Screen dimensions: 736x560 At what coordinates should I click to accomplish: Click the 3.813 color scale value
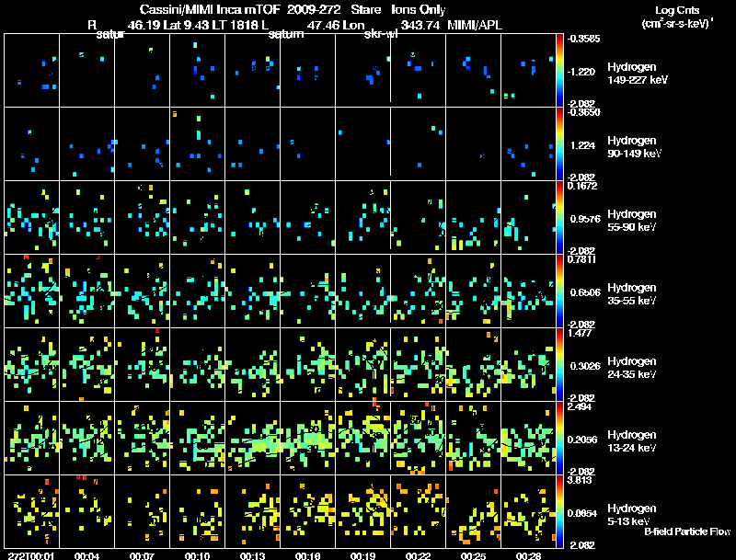[580, 480]
